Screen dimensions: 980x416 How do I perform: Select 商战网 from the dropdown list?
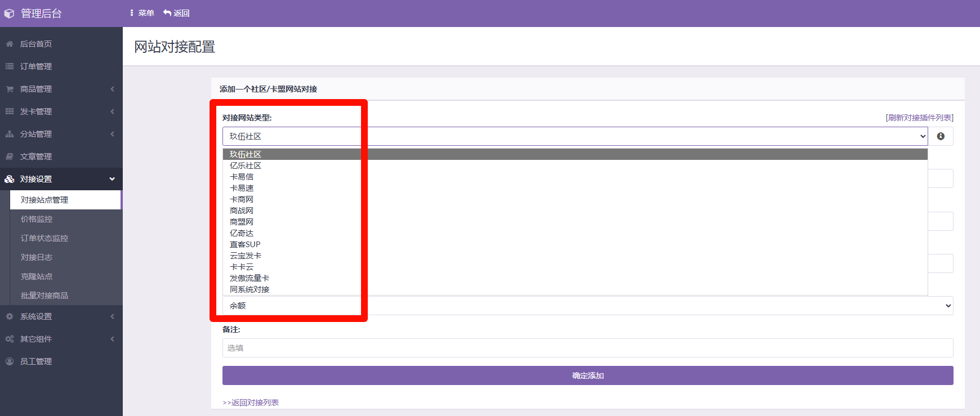(575, 211)
